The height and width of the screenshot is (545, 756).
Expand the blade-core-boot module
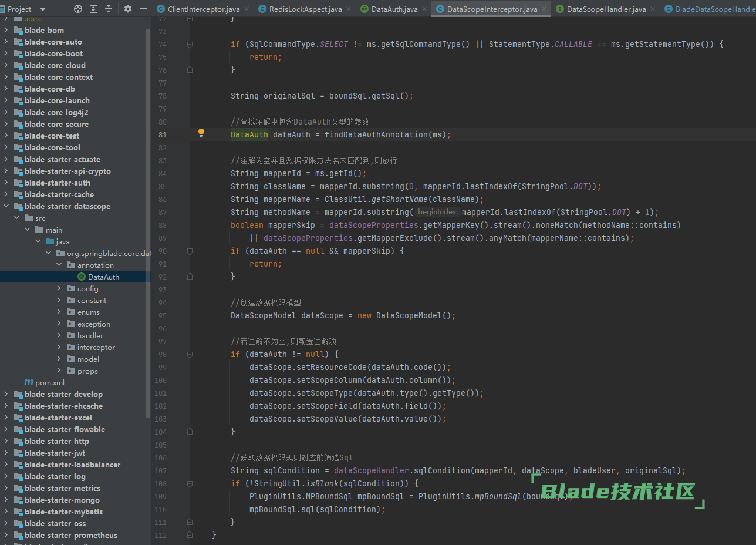pos(6,53)
